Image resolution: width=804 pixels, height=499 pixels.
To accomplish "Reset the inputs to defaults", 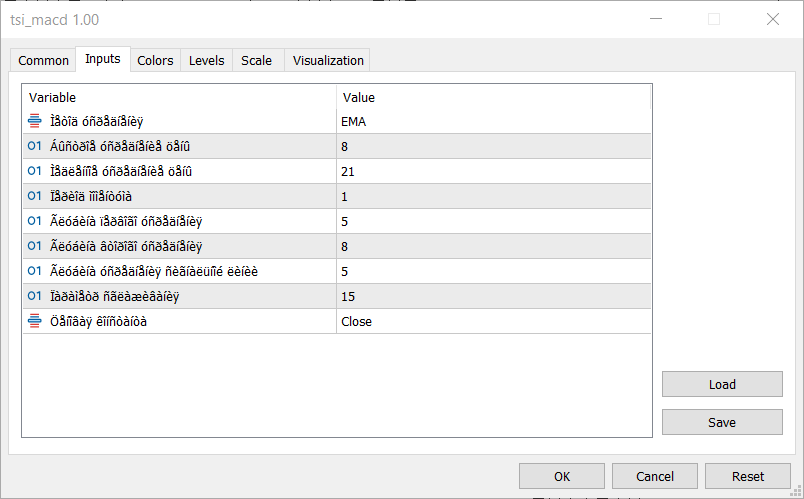I will 748,477.
